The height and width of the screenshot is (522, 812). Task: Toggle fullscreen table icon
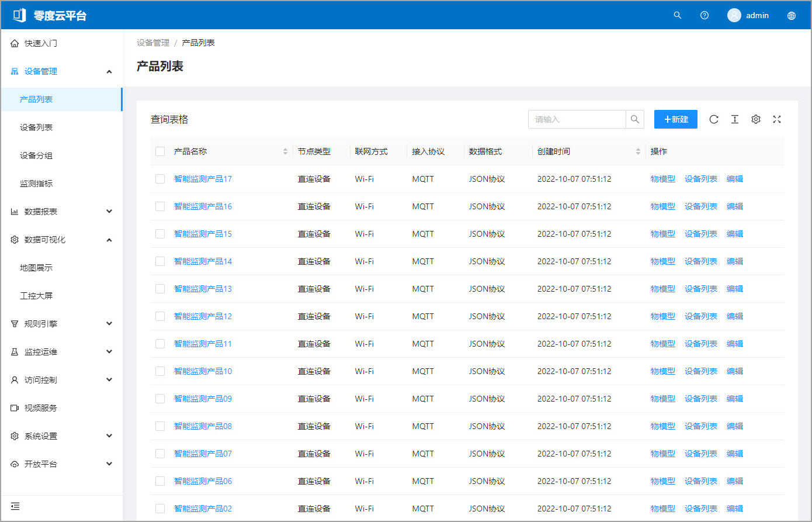click(x=777, y=119)
